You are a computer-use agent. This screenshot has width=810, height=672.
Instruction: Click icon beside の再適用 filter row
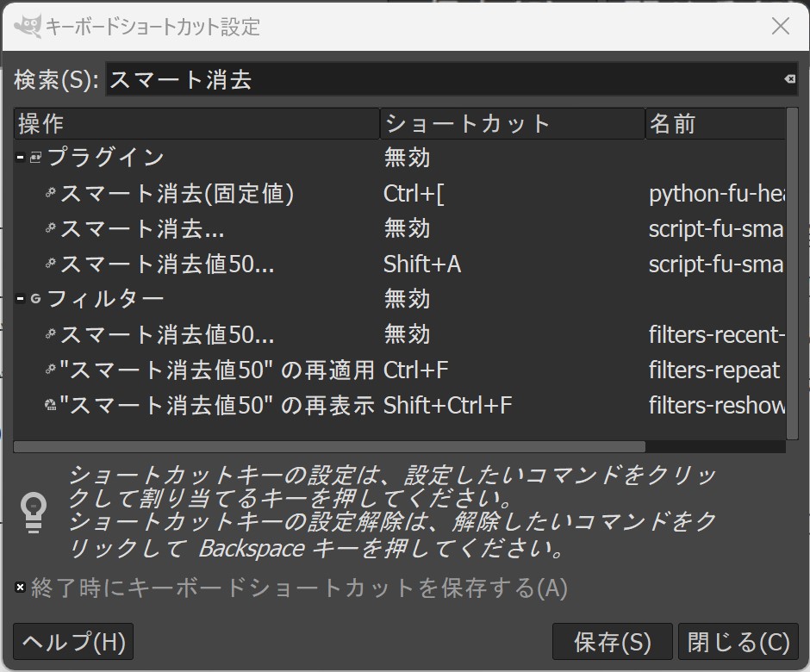pyautogui.click(x=51, y=370)
